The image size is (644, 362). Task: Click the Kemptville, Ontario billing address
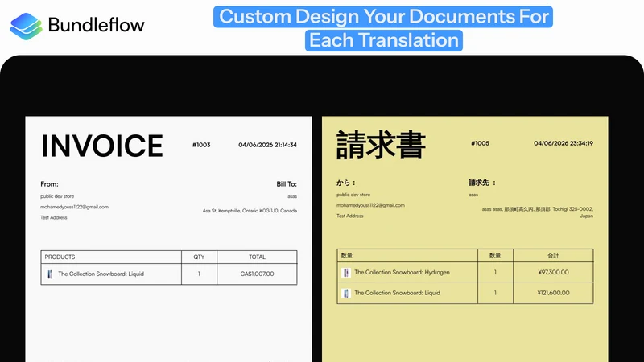click(x=250, y=211)
